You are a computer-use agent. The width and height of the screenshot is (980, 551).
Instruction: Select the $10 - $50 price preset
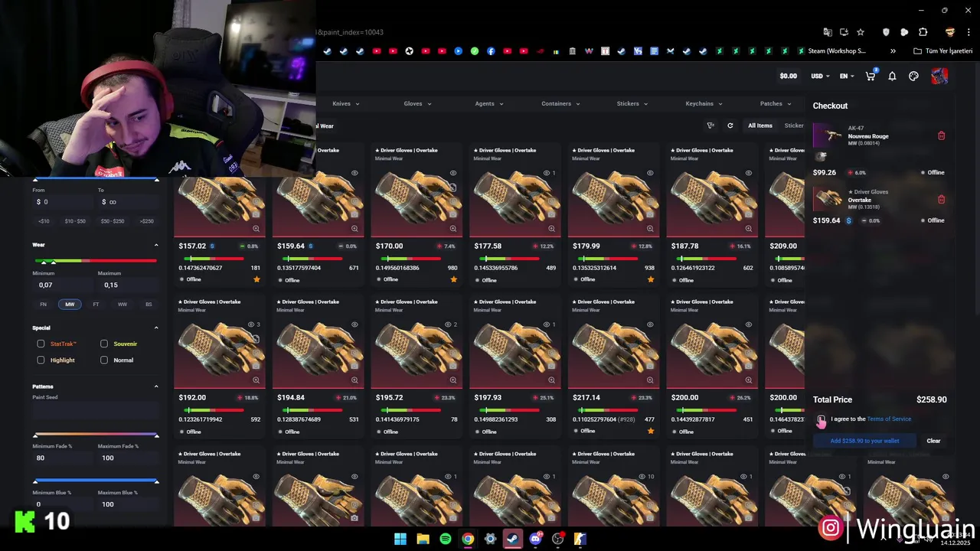click(75, 221)
